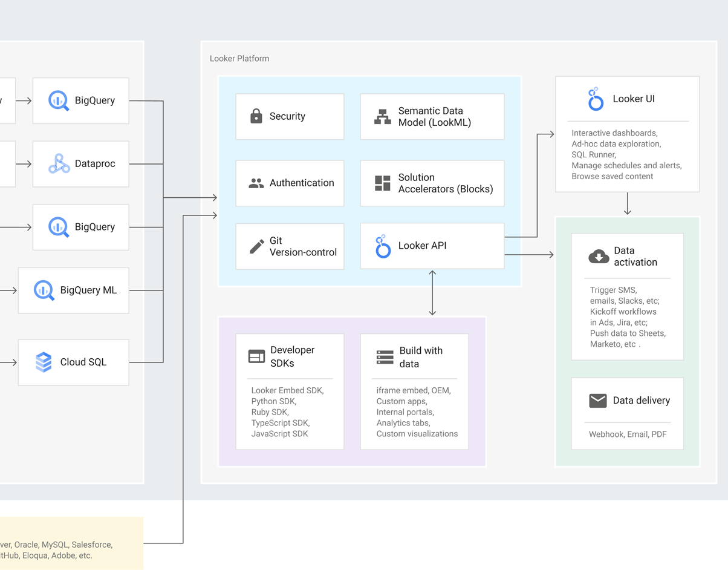Click the 'Analytics tabs,' text
This screenshot has height=570, width=728.
[x=403, y=423]
